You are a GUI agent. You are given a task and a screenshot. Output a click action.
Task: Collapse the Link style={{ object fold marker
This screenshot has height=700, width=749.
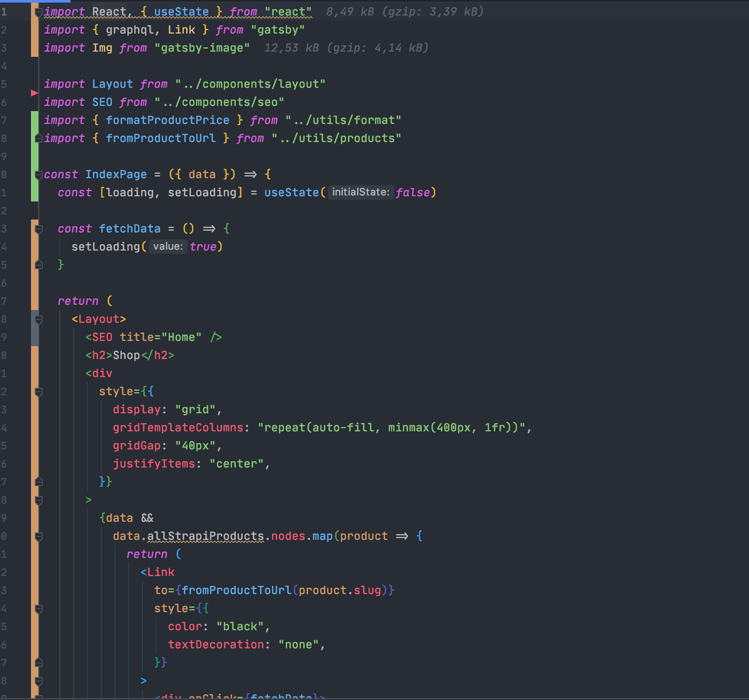pyautogui.click(x=38, y=608)
